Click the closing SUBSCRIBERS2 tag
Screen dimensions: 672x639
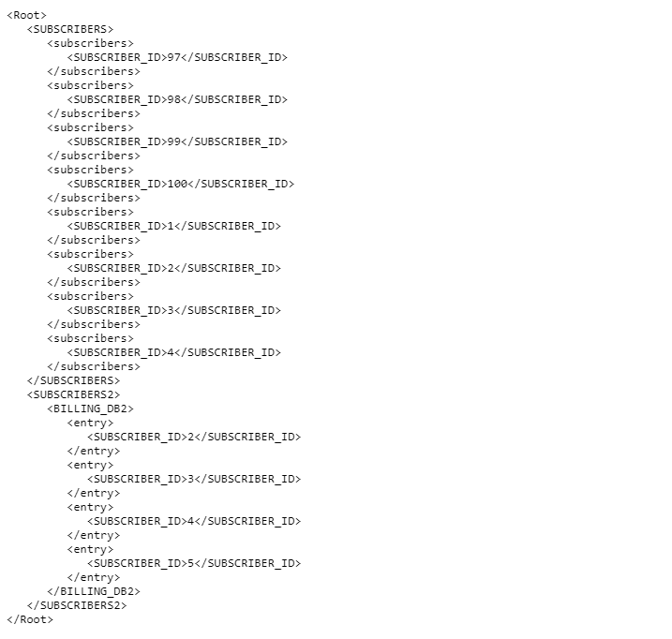pos(77,605)
